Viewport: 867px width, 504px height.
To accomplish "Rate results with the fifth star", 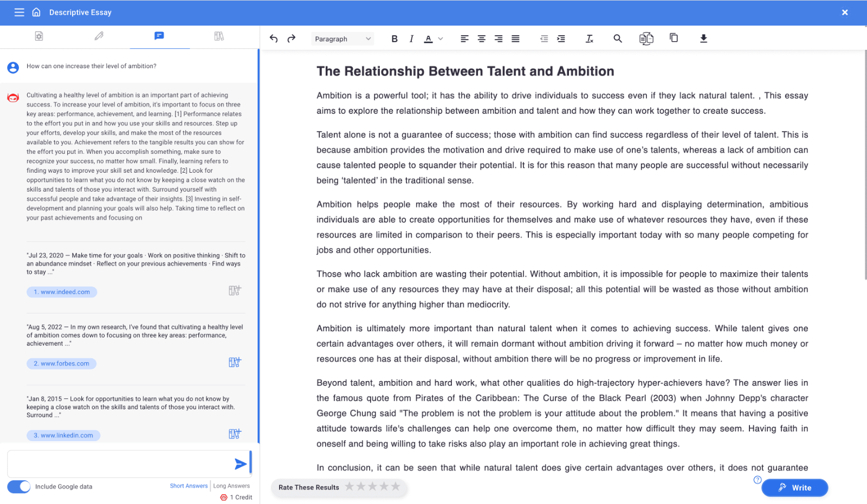I will pyautogui.click(x=396, y=487).
